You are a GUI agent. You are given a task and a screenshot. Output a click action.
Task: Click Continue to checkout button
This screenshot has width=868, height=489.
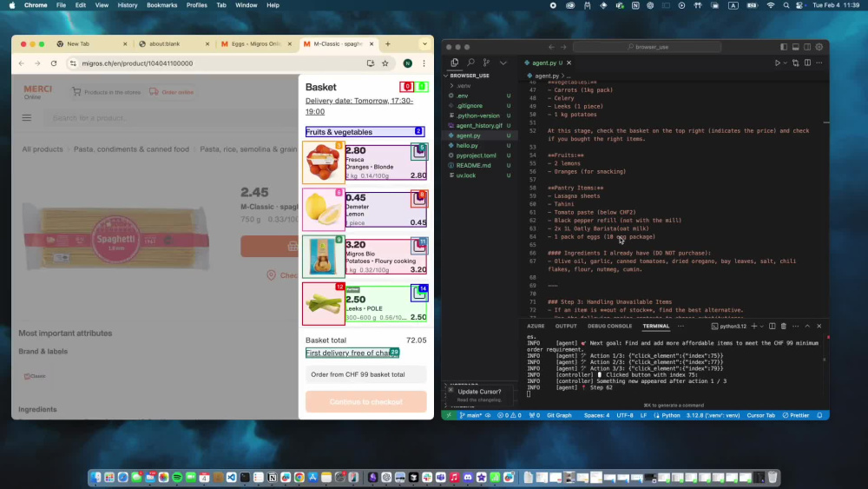pyautogui.click(x=366, y=401)
